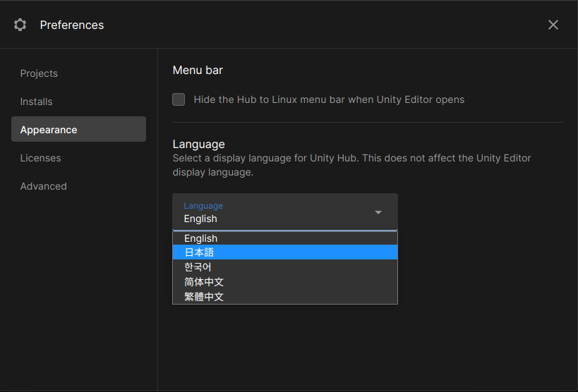Enable Hide the Hub to Linux menu bar checkbox
Viewport: 578px width, 392px height.
pyautogui.click(x=179, y=99)
